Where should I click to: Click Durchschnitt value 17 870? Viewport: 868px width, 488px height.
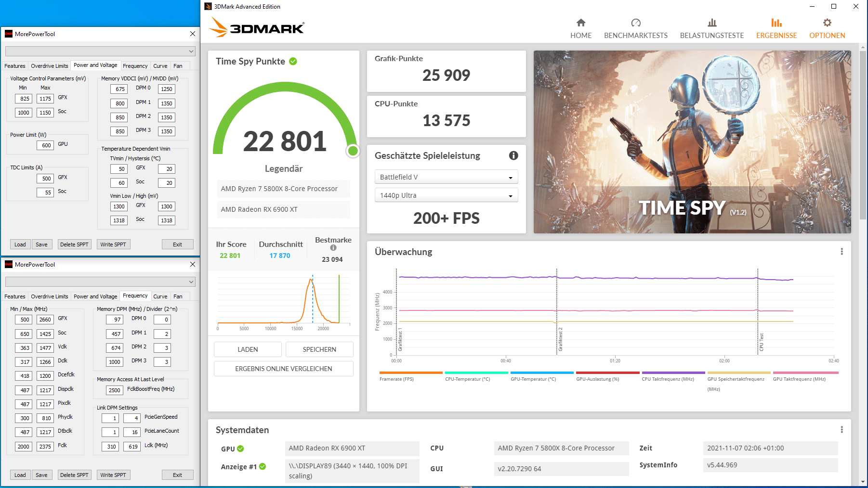click(280, 256)
